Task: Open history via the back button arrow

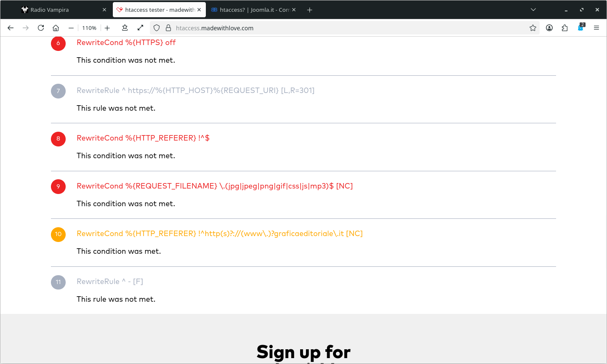Action: (x=11, y=28)
